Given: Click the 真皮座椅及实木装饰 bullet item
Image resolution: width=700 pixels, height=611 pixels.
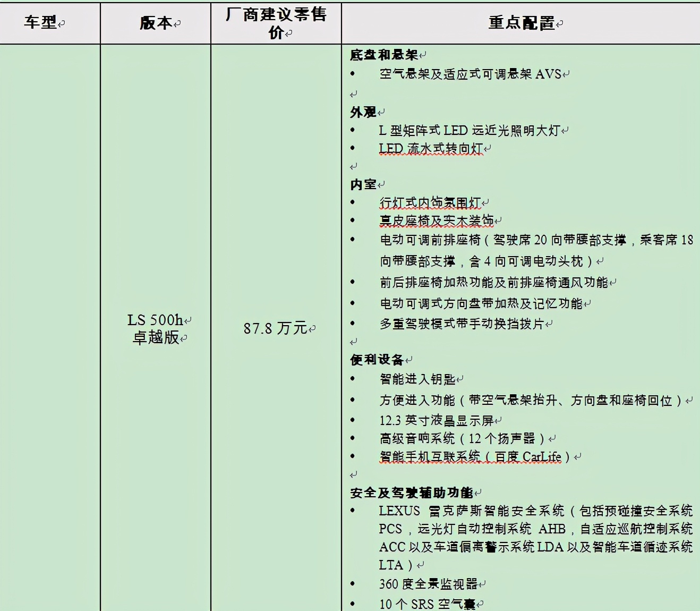Looking at the screenshot, I should (436, 220).
